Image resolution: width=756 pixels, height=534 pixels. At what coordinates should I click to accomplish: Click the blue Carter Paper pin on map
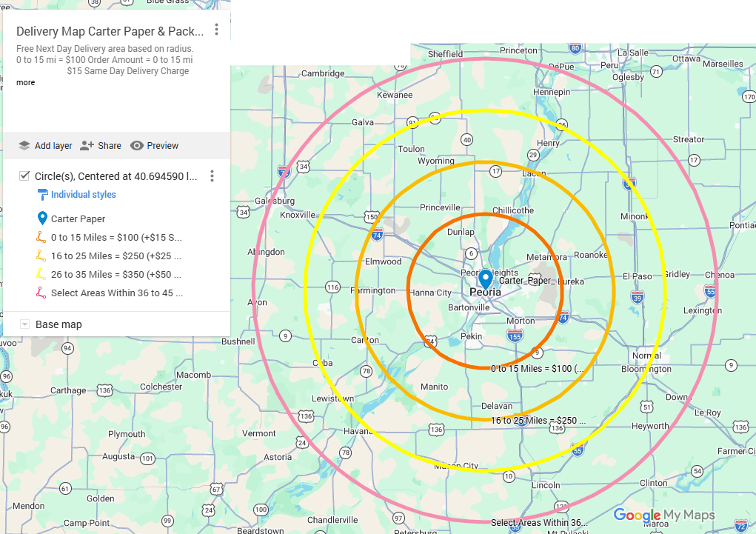pos(485,279)
